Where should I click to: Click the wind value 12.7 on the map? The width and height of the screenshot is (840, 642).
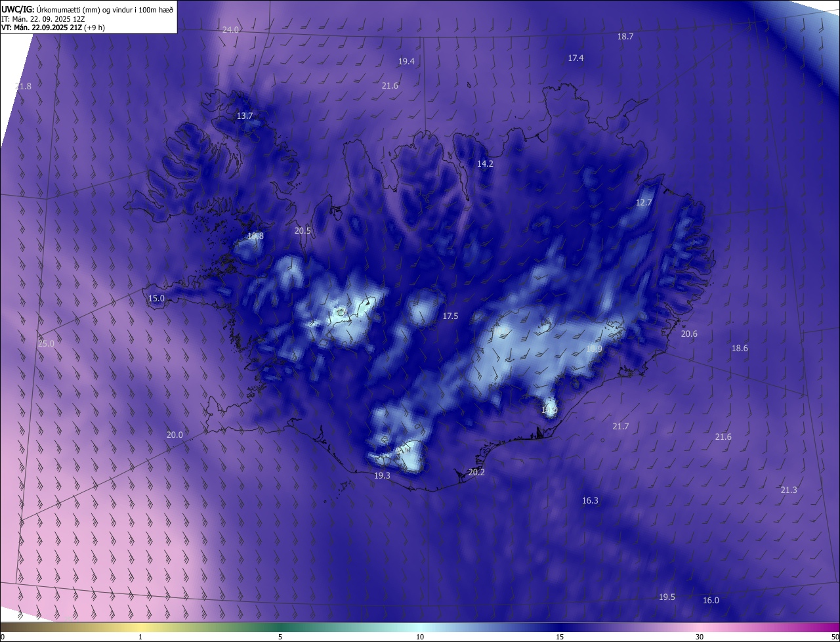pos(644,203)
